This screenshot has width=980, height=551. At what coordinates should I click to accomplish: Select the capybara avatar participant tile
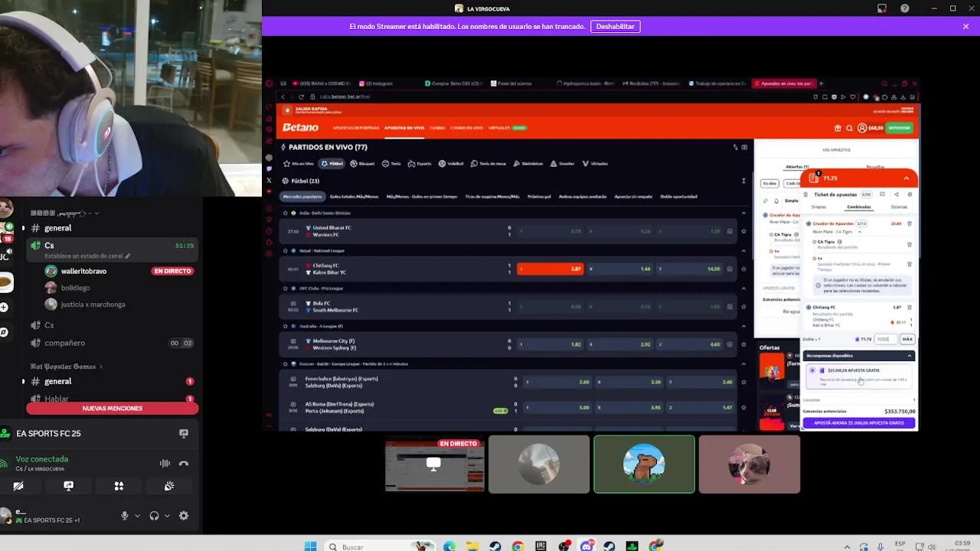644,465
